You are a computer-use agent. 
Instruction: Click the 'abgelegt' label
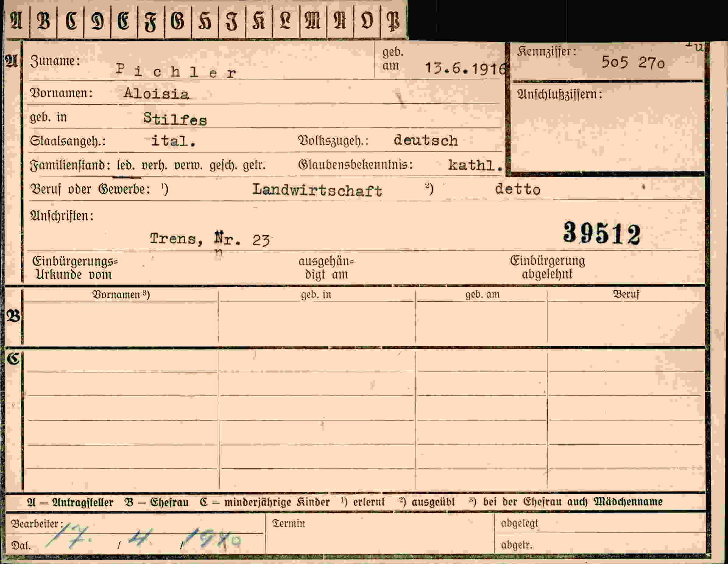tap(520, 523)
